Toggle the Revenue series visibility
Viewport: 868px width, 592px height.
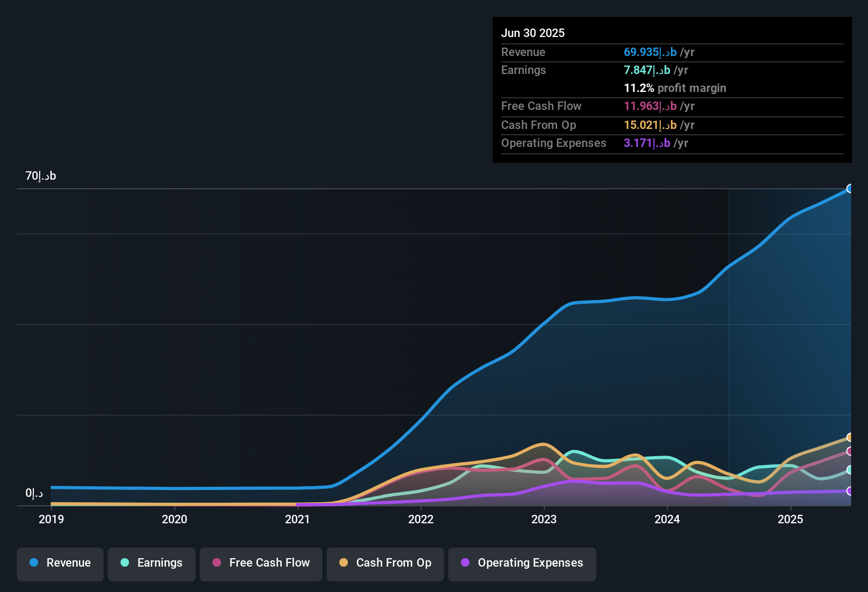coord(60,563)
